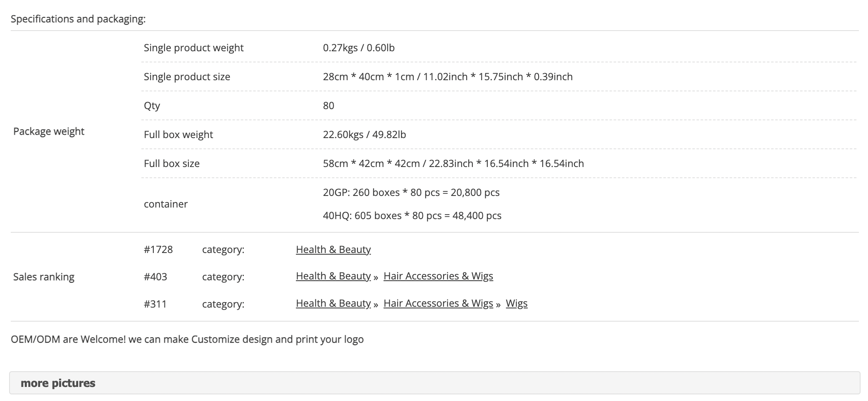Open Health & Beauty link in #403 row
868x401 pixels.
point(333,276)
